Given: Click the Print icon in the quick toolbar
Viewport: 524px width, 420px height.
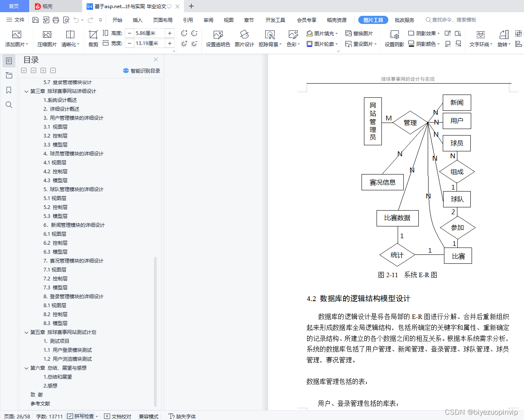Looking at the screenshot, I should (x=56, y=20).
